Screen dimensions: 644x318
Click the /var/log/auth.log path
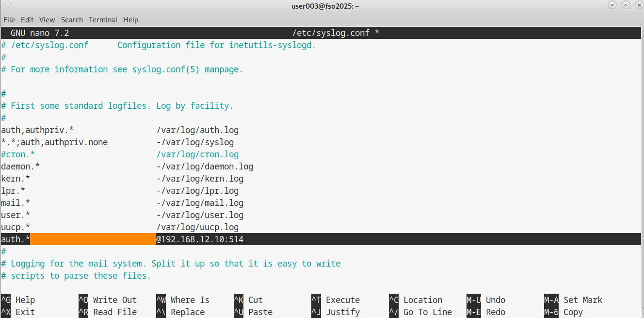click(197, 130)
